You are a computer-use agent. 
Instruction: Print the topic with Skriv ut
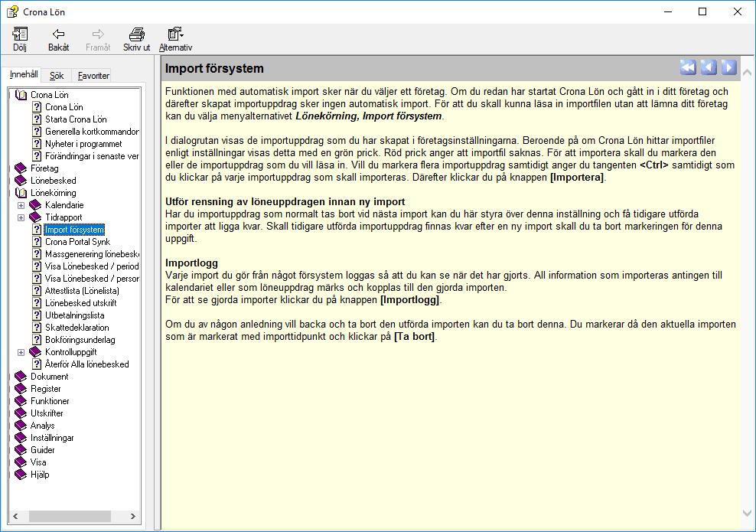pos(136,39)
